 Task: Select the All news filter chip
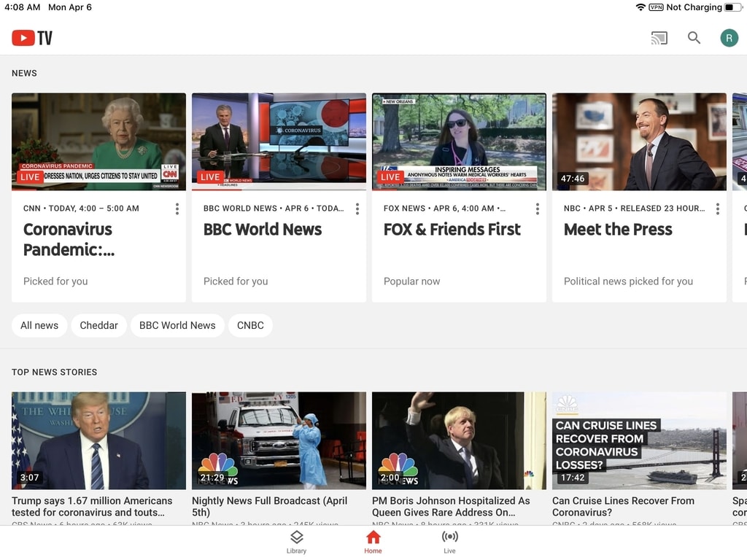[39, 325]
